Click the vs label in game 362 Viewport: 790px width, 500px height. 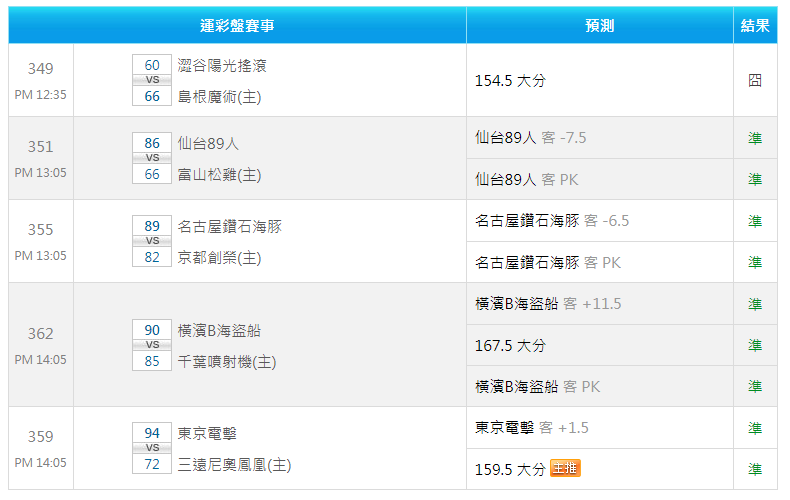coord(152,345)
